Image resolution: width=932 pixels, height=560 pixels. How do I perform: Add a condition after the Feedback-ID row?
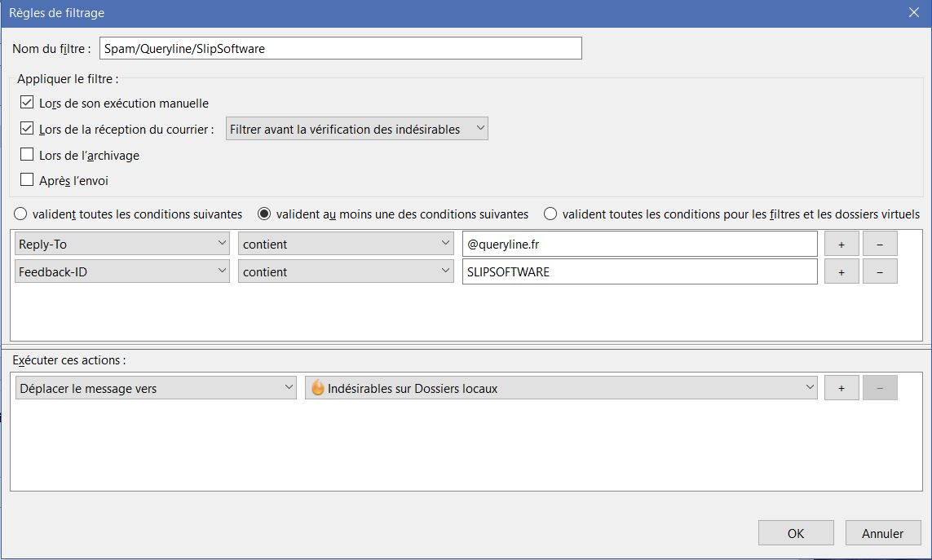pos(841,271)
